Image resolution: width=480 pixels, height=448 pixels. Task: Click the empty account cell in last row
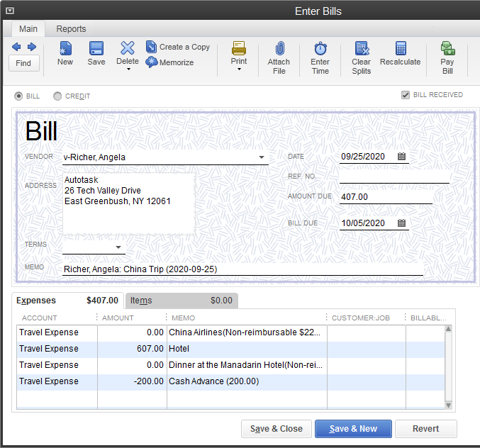57,398
